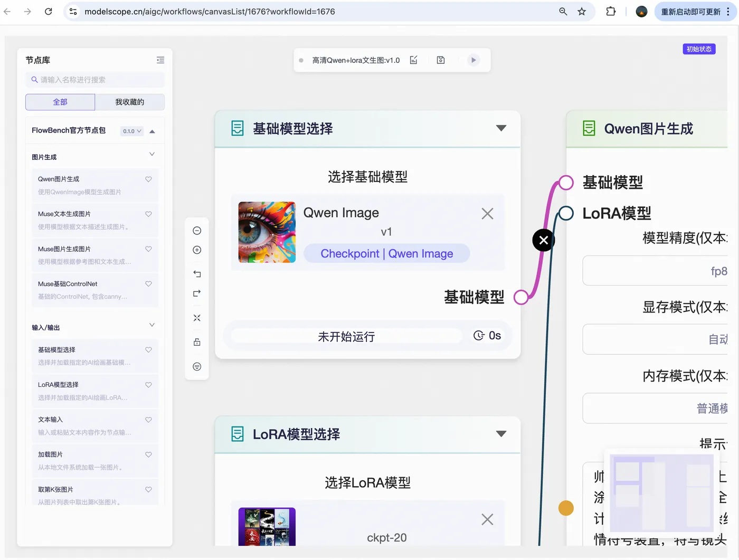Select the Muse基础ControlNet library item
The width and height of the screenshot is (739, 560).
pyautogui.click(x=95, y=290)
